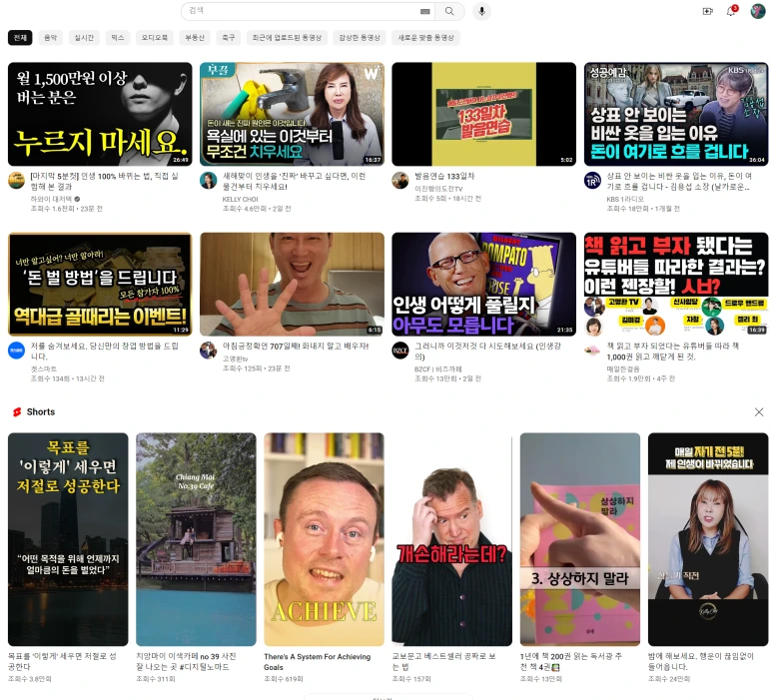The width and height of the screenshot is (772, 700).
Task: Open the 개손해라는데? Short thumbnail
Action: (x=452, y=539)
